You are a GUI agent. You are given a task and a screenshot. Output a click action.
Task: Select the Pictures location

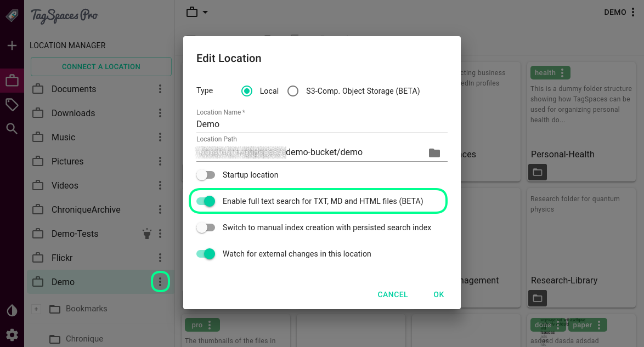pos(67,161)
